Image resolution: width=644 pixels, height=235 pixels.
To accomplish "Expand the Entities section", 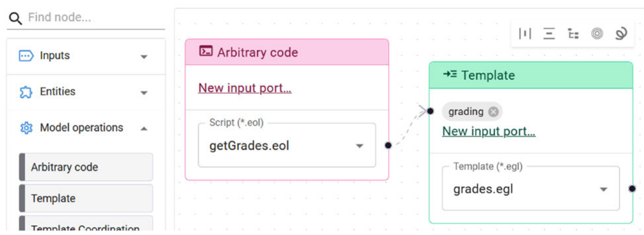I will 144,92.
